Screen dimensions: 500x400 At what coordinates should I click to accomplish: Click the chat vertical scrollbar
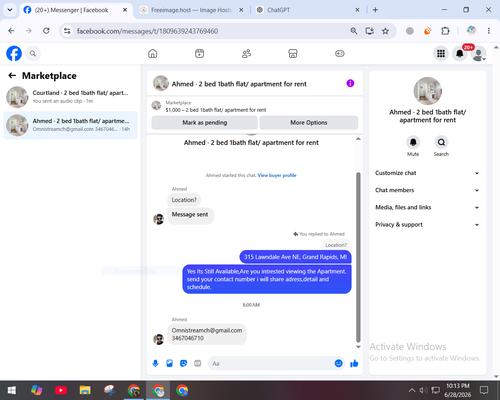click(358, 257)
